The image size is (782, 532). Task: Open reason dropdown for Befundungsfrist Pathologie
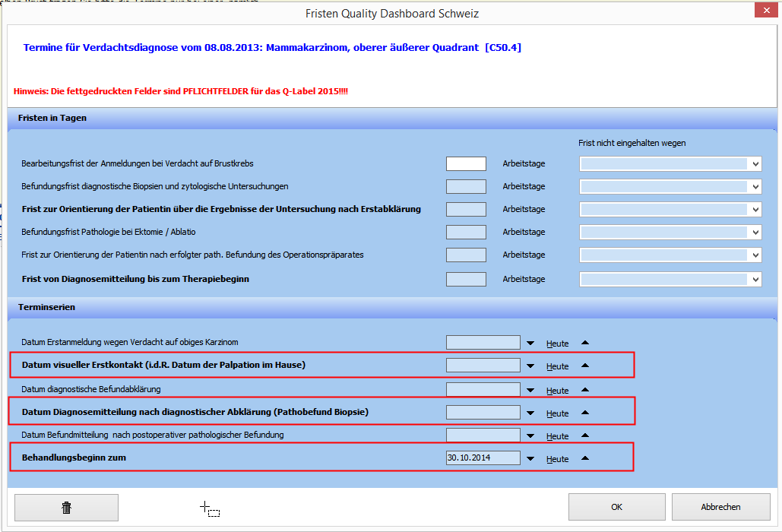pos(755,232)
